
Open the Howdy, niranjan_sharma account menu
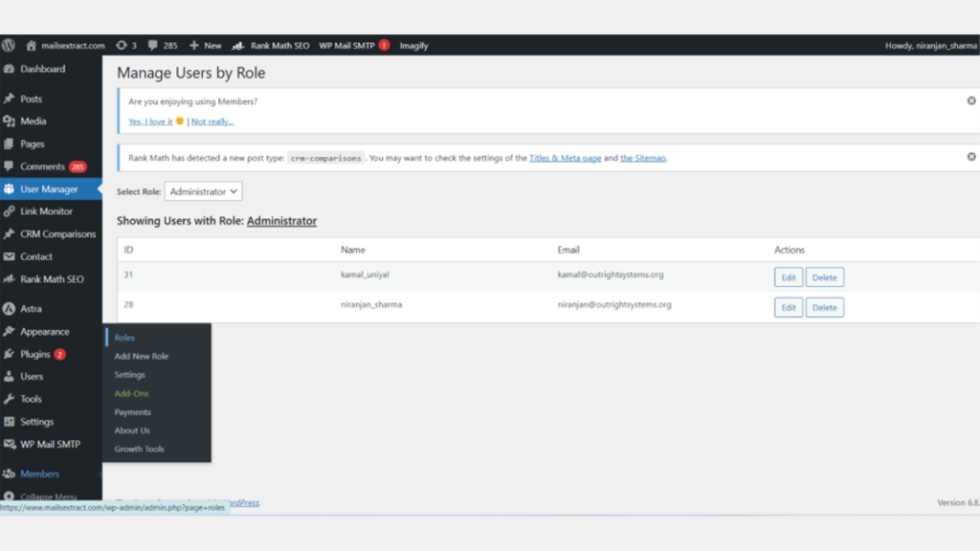(x=930, y=45)
